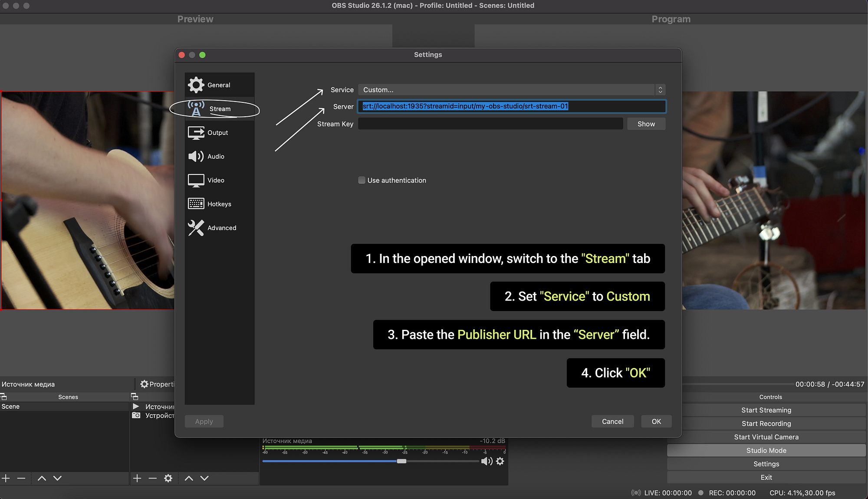868x499 pixels.
Task: Click the General gear icon
Action: [x=196, y=85]
